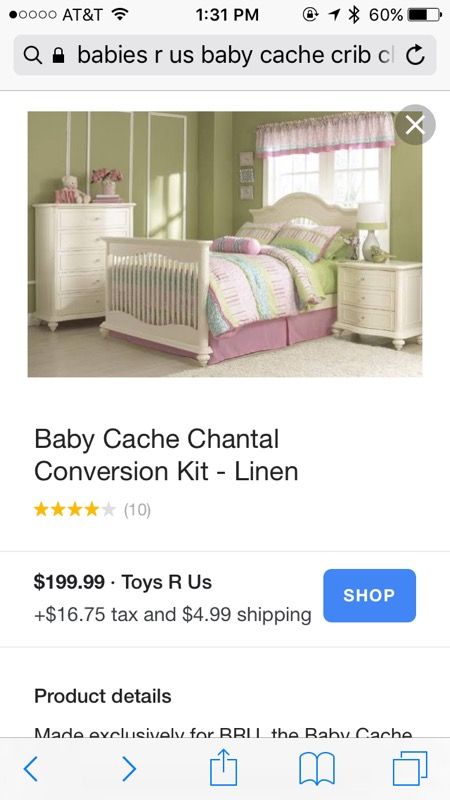Reload the page with refresh icon
450x800 pixels.
[x=415, y=55]
